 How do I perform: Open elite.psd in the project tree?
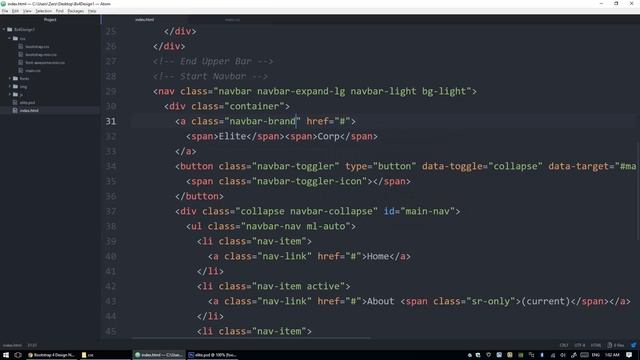coord(27,102)
